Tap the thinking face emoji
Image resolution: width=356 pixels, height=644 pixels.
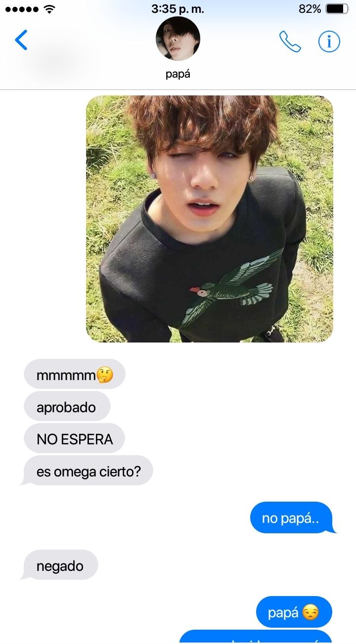105,375
